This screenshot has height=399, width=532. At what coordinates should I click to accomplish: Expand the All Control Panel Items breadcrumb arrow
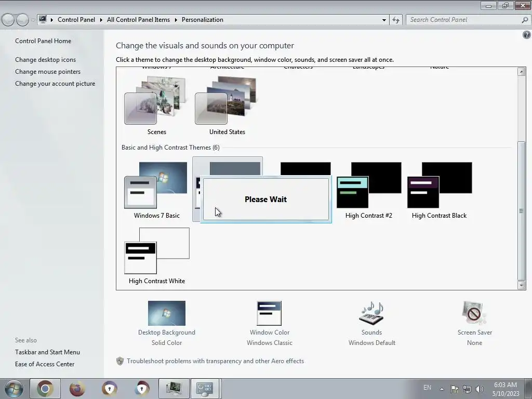(176, 20)
